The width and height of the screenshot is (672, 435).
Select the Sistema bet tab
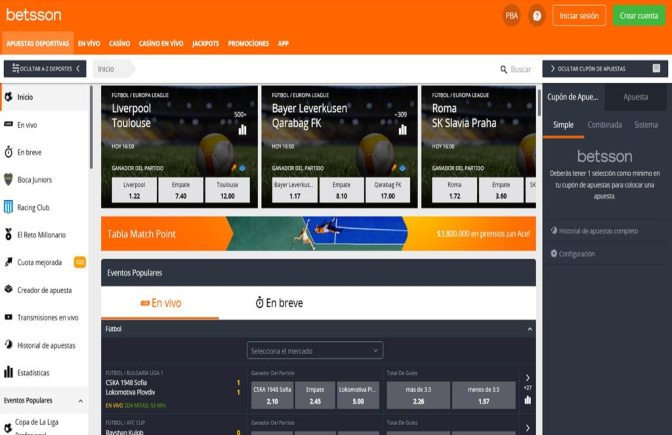click(646, 125)
